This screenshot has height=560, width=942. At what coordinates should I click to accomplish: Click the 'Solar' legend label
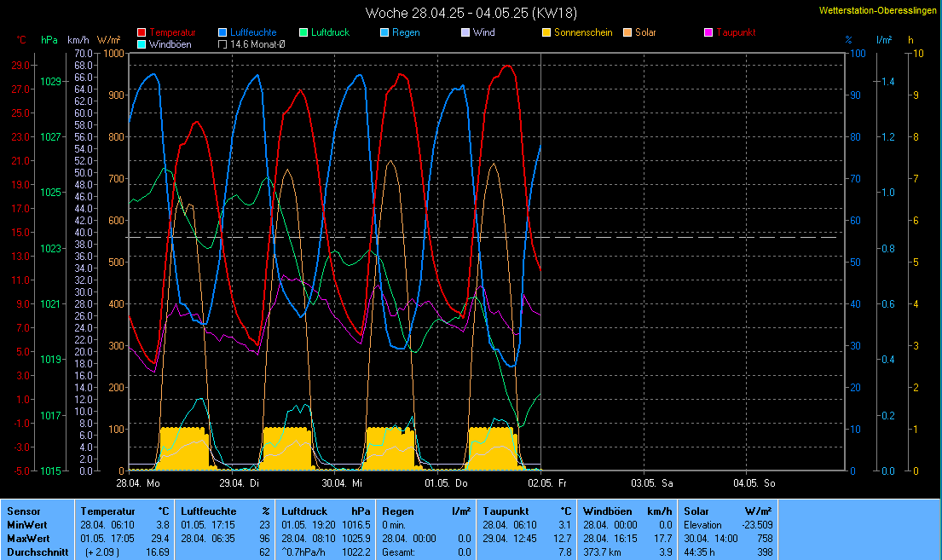click(x=646, y=32)
